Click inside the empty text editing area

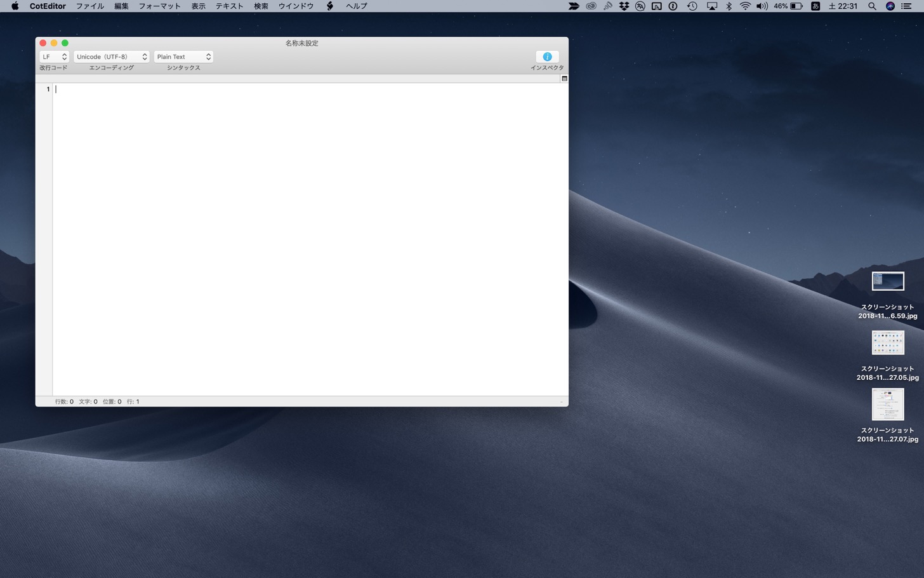310,239
